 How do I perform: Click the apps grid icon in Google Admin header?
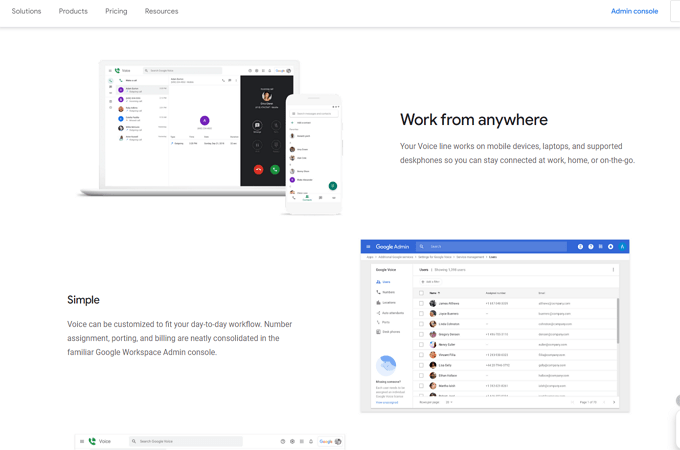point(601,247)
